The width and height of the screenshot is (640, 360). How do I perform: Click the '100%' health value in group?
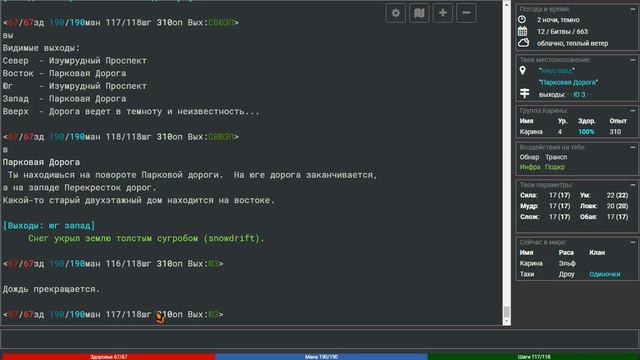pyautogui.click(x=586, y=132)
